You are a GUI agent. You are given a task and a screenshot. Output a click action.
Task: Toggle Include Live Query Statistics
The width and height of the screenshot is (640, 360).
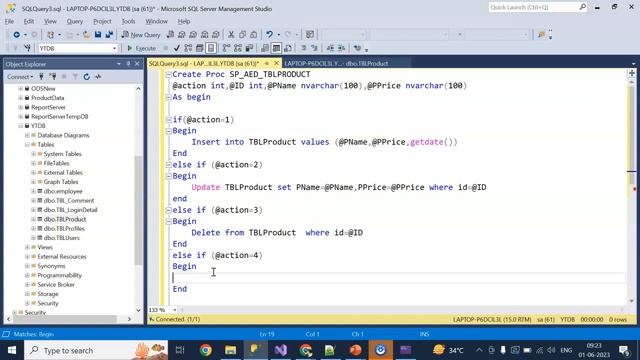tap(238, 48)
